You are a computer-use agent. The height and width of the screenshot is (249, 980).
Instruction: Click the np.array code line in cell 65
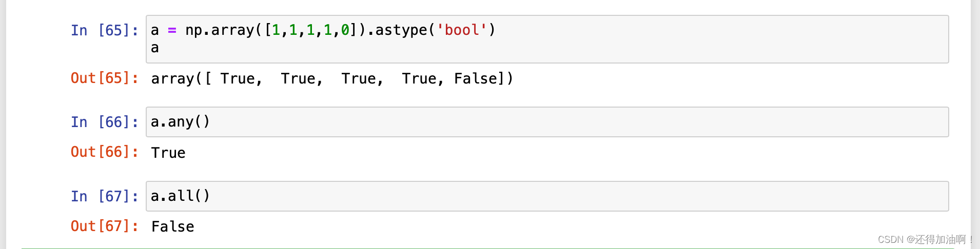click(x=323, y=30)
